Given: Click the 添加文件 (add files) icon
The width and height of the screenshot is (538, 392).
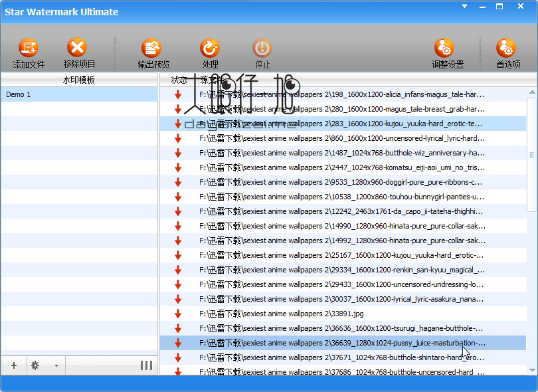Looking at the screenshot, I should [29, 48].
